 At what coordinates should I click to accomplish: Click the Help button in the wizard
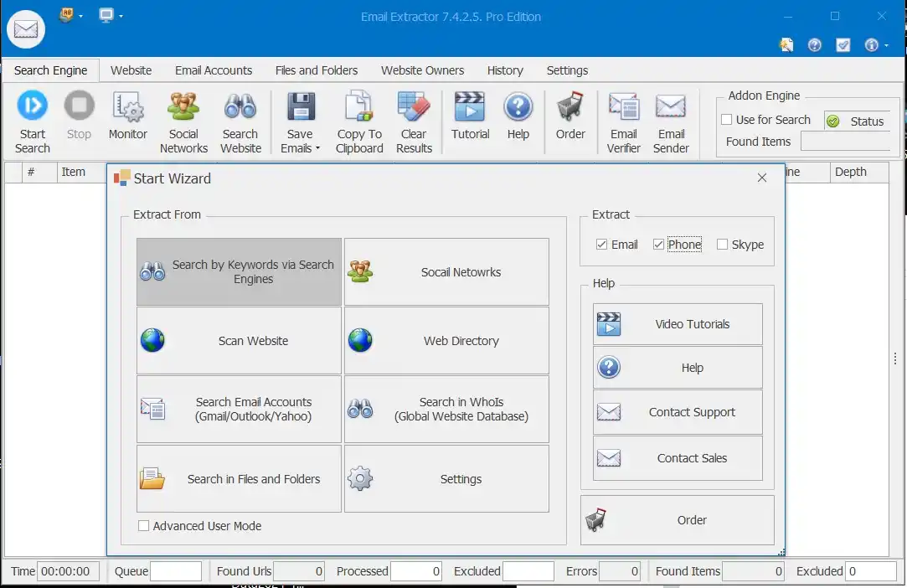coord(678,368)
